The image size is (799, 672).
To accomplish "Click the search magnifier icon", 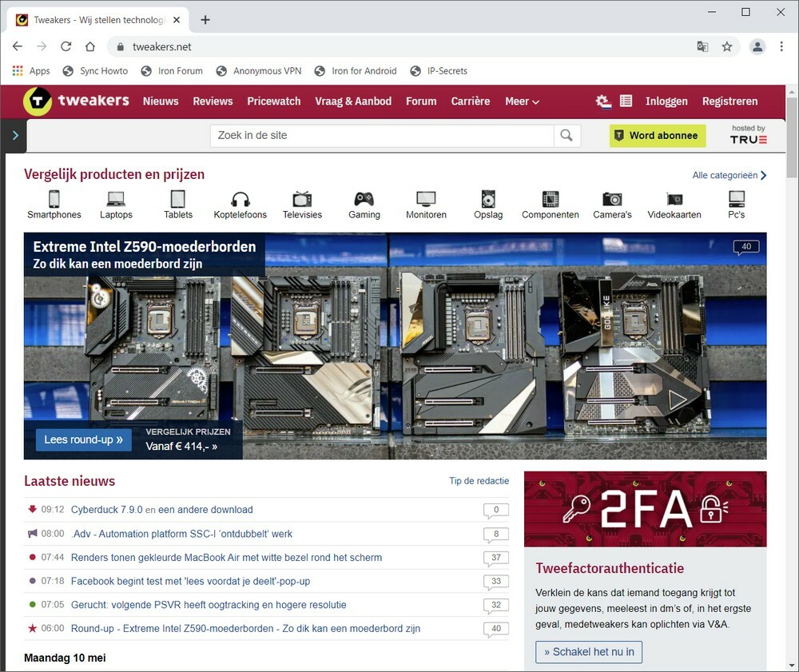I will click(x=566, y=136).
